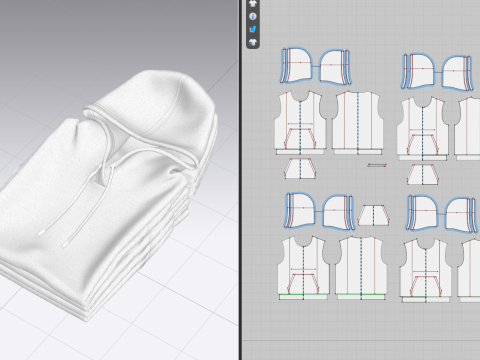
Task: Select green hem band under upper-left front body
Action: 300,152
